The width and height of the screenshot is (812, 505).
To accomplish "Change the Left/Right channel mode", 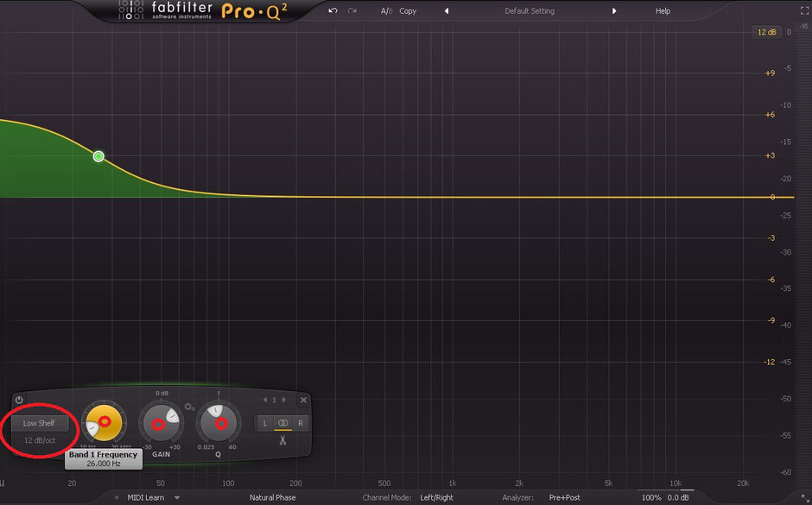I will pos(436,498).
